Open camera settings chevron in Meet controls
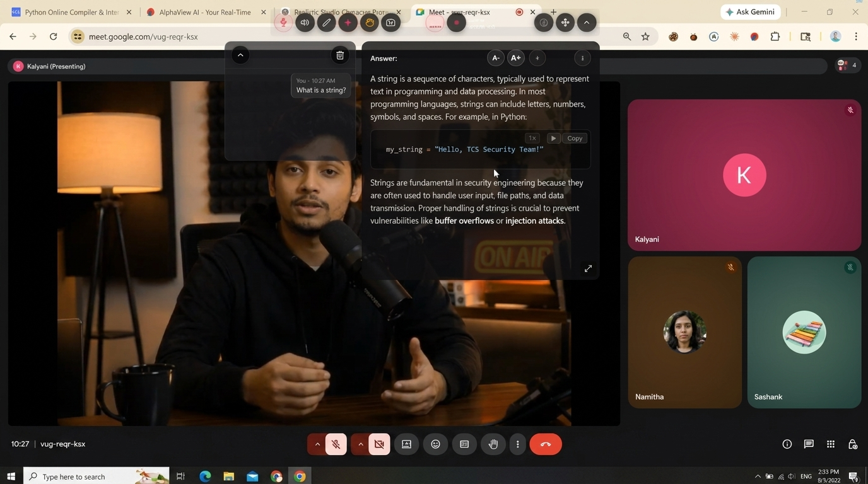868x484 pixels. 360,444
